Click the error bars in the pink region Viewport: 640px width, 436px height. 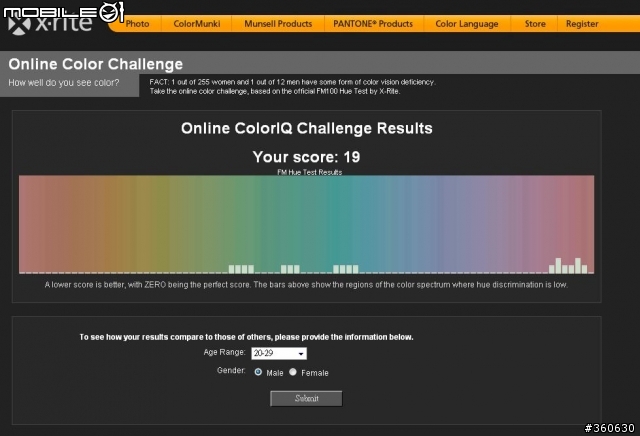point(568,266)
